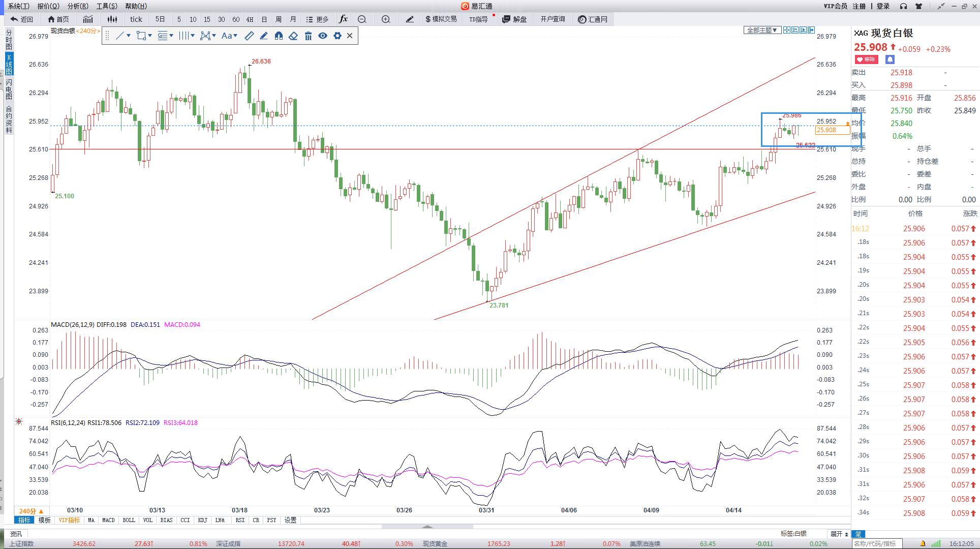Toggle drawings visibility with the eye icon

click(x=323, y=36)
